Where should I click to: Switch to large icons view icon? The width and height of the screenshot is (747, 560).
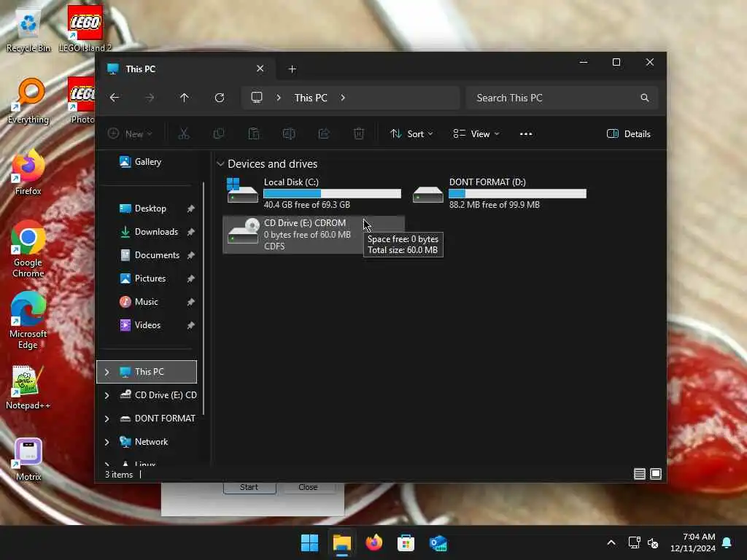[x=656, y=474]
